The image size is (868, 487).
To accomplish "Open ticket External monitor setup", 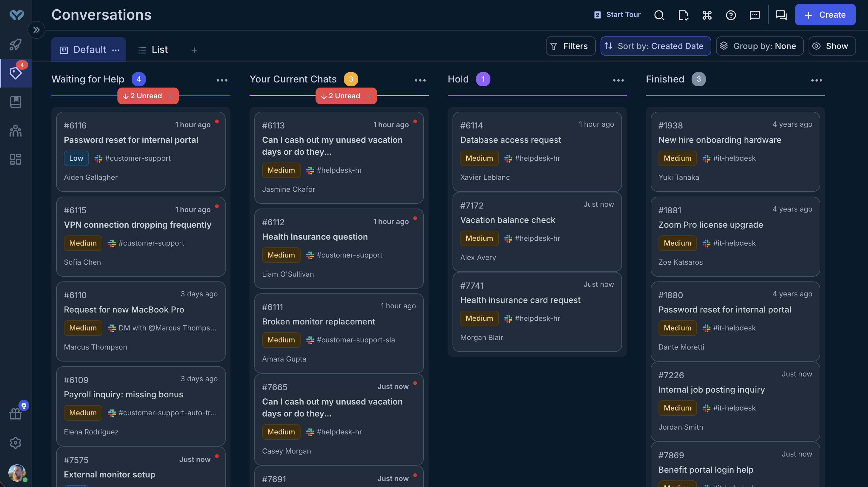I will click(141, 467).
